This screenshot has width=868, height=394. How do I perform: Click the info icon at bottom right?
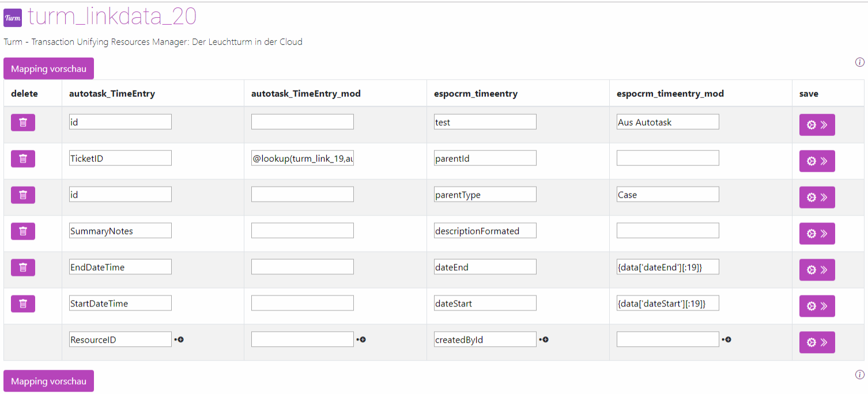coord(860,375)
